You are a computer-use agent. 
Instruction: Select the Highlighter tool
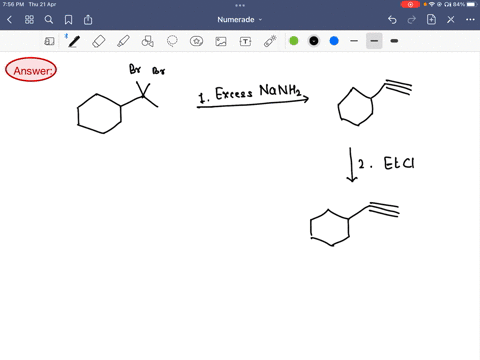tap(123, 41)
